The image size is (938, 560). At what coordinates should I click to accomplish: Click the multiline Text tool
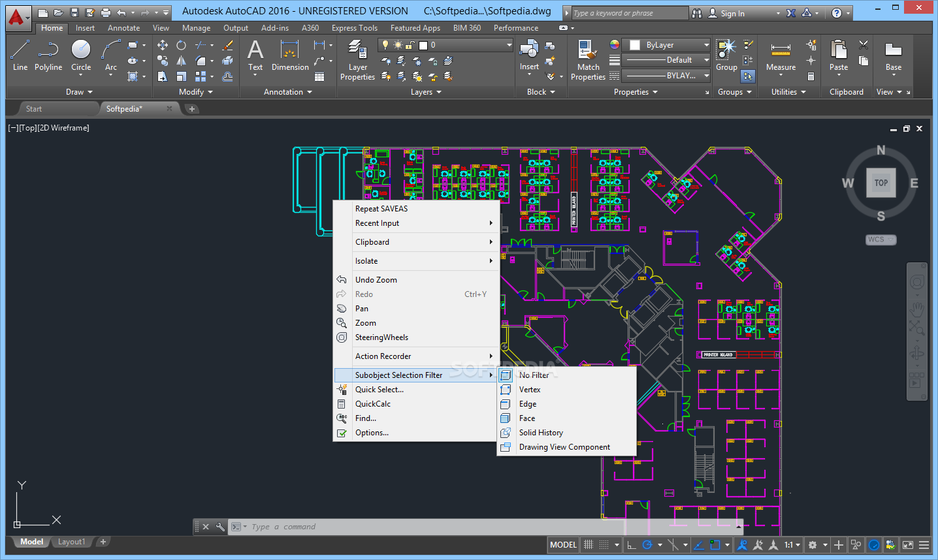[255, 55]
